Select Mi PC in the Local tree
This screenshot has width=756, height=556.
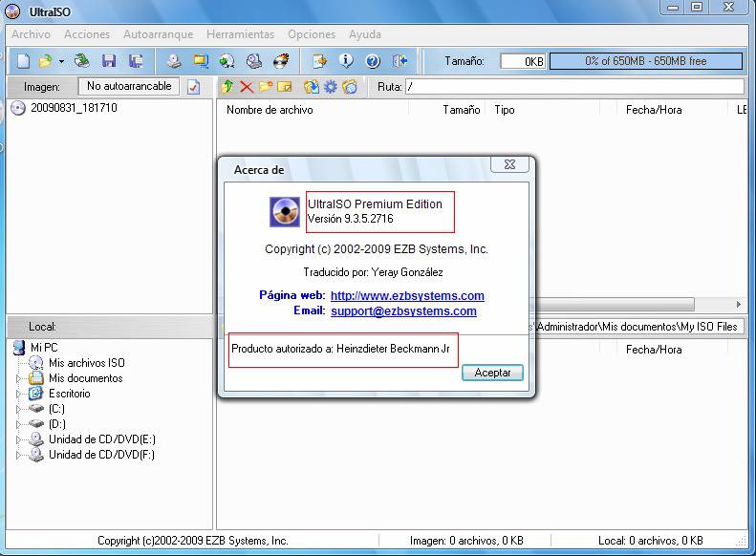[44, 348]
